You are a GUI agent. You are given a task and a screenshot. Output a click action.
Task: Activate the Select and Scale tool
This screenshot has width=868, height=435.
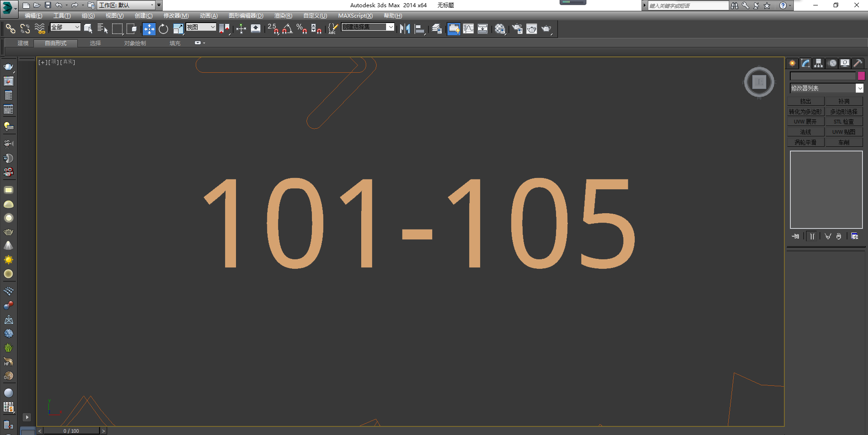point(178,29)
